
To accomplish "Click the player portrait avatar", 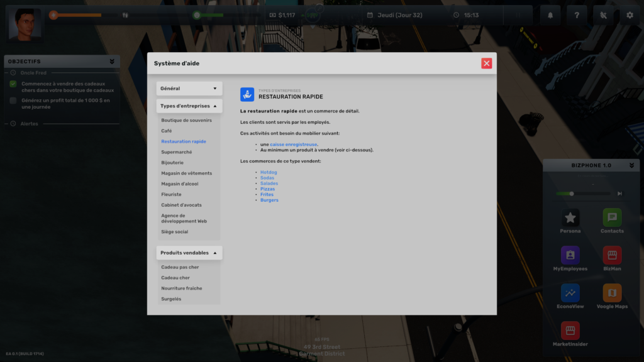I will coord(25,24).
